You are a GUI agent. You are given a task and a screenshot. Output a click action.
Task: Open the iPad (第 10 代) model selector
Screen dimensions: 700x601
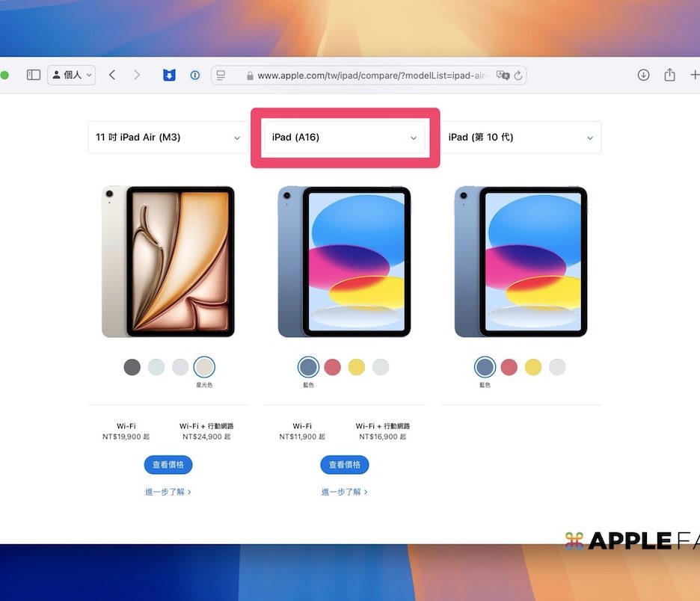[x=521, y=138]
